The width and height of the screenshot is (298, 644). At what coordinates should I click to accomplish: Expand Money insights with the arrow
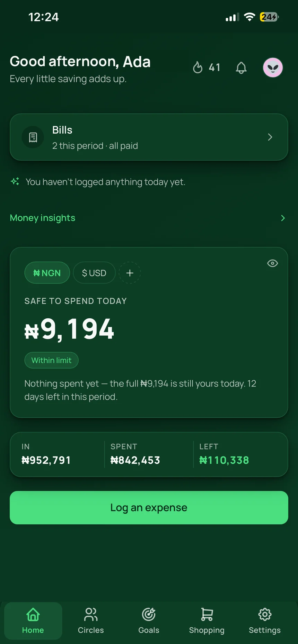[283, 218]
